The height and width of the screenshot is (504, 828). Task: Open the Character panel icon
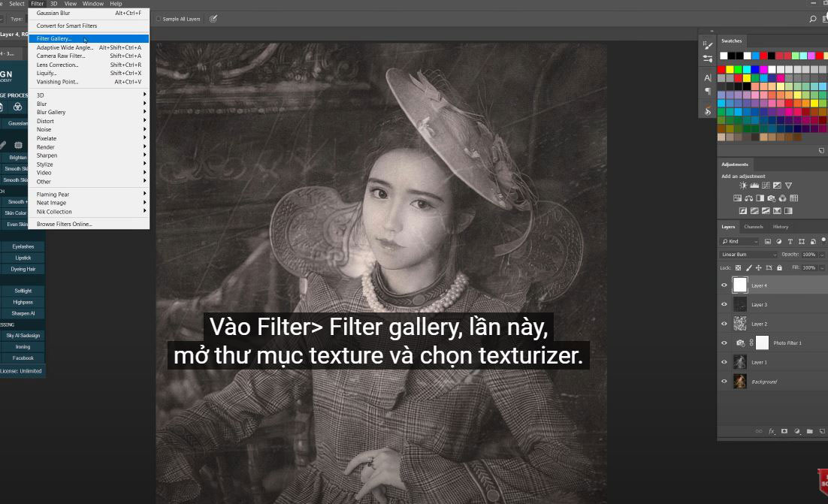click(708, 77)
